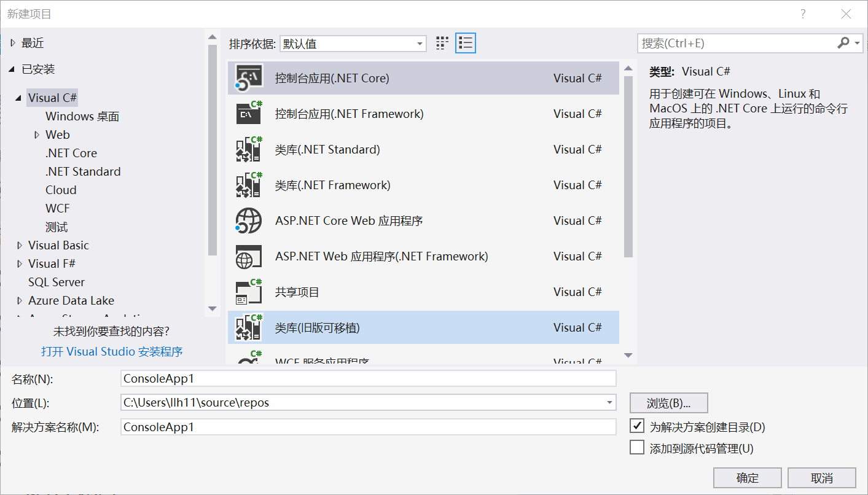Click template list scroll down arrow
The width and height of the screenshot is (868, 495).
[628, 355]
